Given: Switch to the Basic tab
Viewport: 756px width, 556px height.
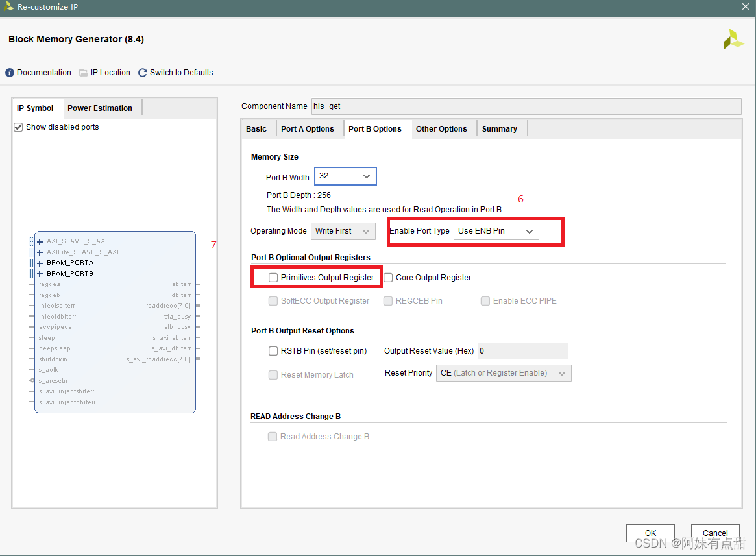Looking at the screenshot, I should coord(256,129).
